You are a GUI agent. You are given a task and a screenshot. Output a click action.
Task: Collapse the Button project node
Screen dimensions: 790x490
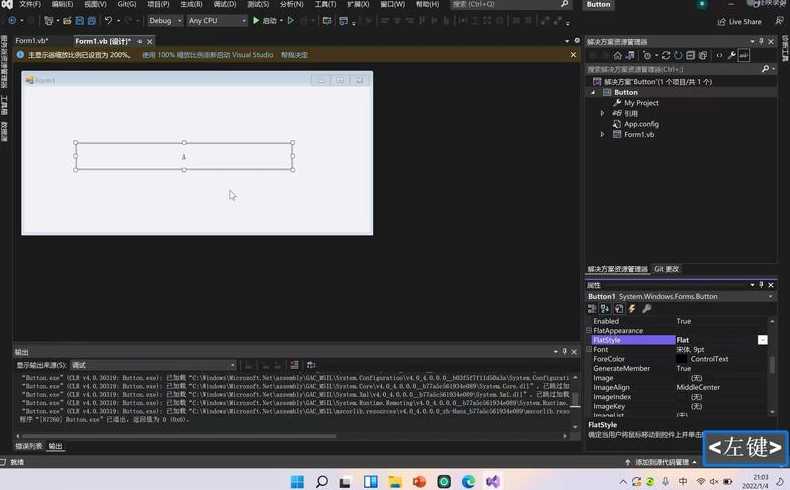(x=593, y=92)
